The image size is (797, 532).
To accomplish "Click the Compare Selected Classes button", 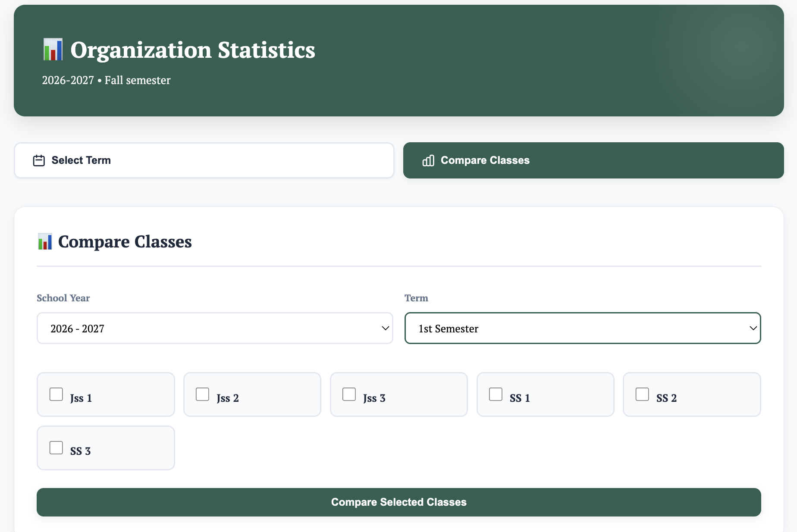I will pyautogui.click(x=399, y=502).
